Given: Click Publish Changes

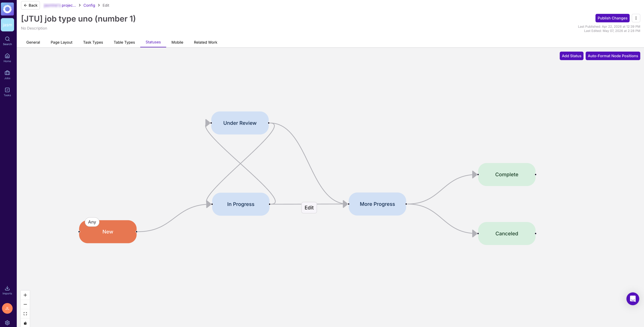Looking at the screenshot, I should point(612,18).
